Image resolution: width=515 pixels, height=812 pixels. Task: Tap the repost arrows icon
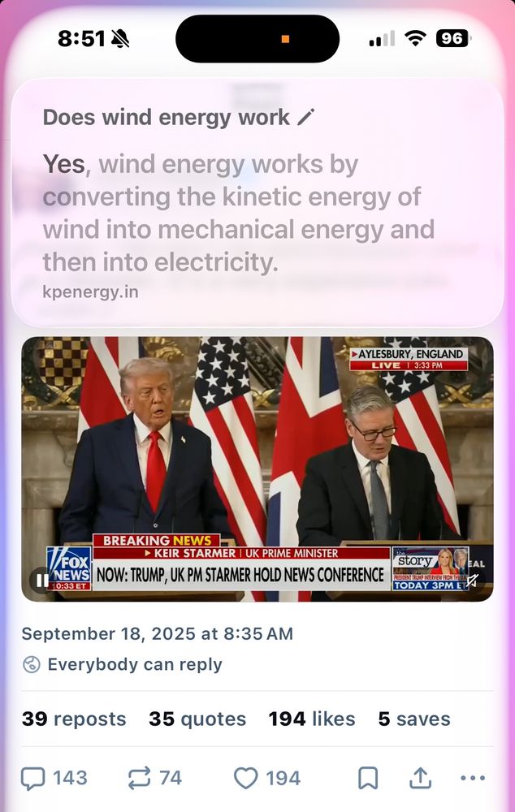point(140,778)
